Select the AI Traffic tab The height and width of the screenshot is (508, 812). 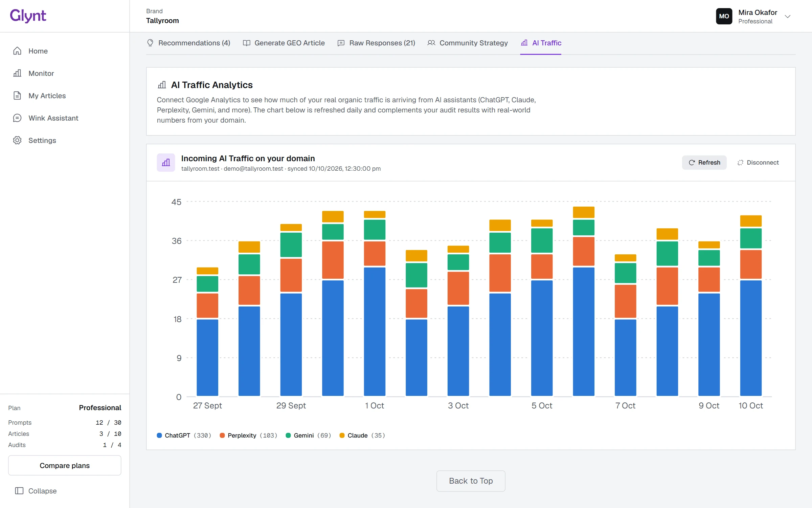541,43
